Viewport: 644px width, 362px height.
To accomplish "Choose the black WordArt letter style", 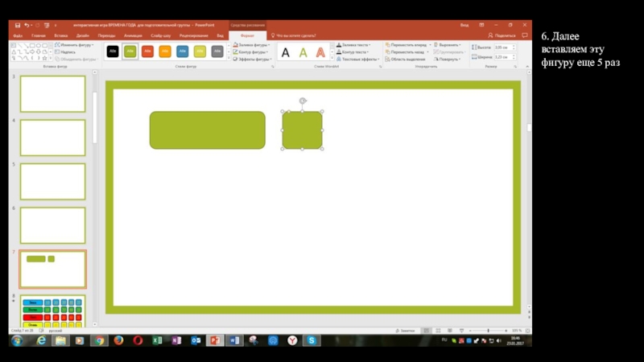I will click(286, 52).
